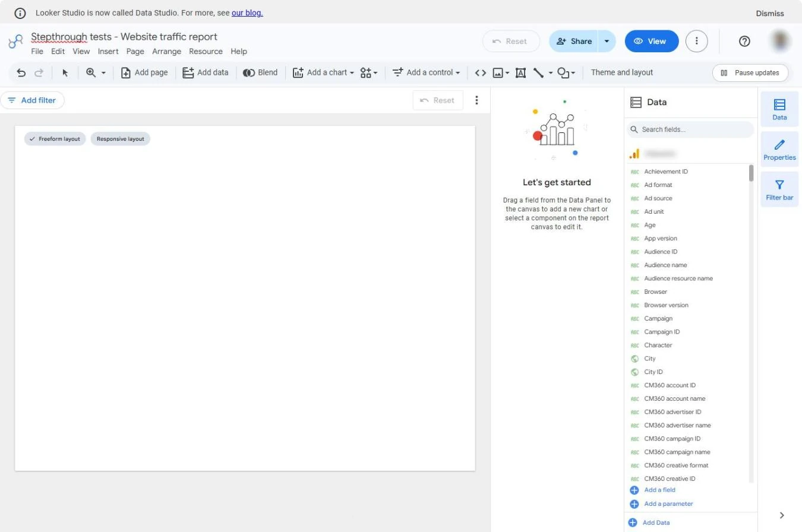The width and height of the screenshot is (802, 532).
Task: Click the Pause updates toggle button
Action: coord(750,72)
